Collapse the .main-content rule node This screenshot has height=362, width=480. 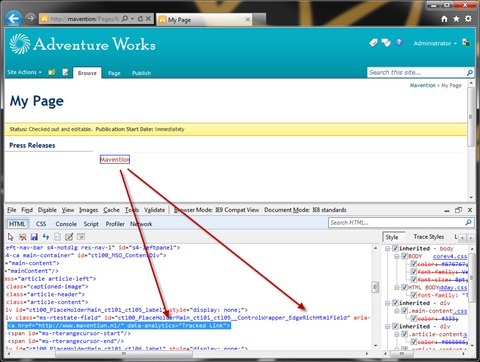[397, 311]
